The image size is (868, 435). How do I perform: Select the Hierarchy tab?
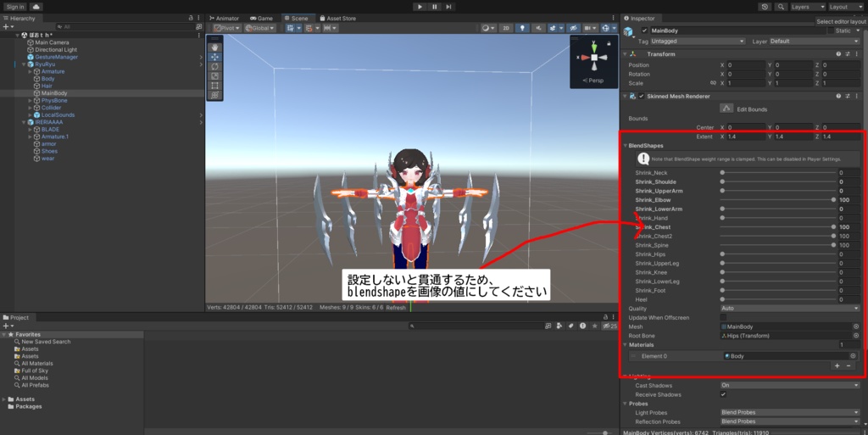pos(19,19)
